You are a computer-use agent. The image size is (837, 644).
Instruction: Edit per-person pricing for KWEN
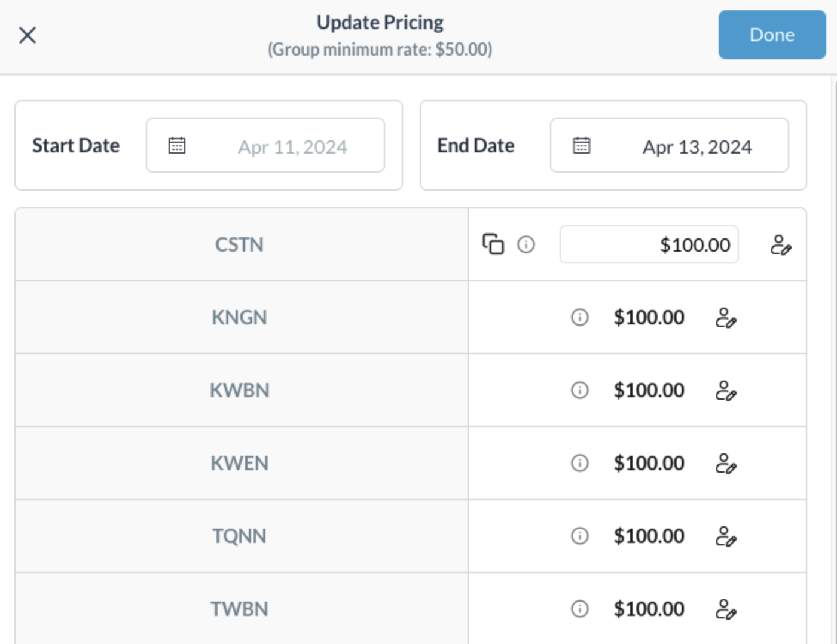726,464
